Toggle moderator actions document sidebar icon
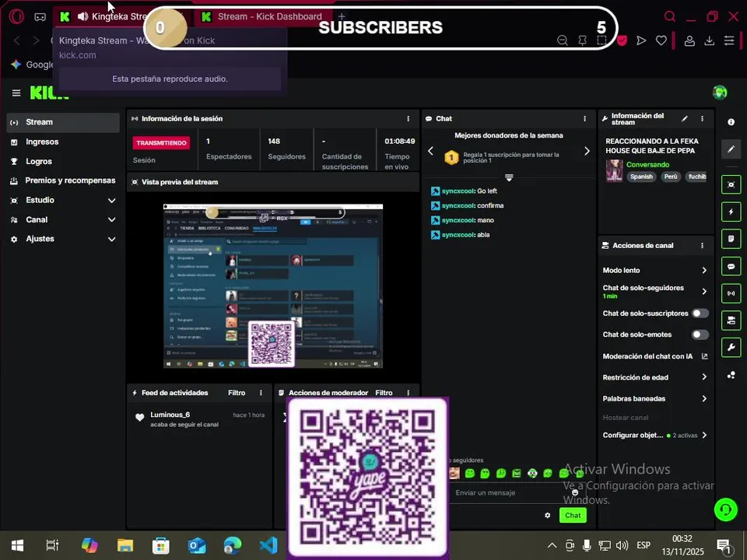The width and height of the screenshot is (747, 560). click(x=731, y=239)
